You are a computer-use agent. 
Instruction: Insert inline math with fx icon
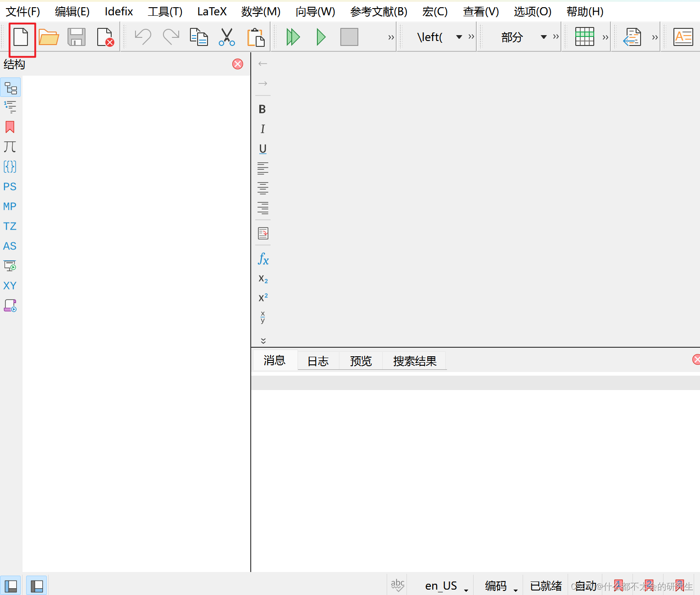click(263, 259)
